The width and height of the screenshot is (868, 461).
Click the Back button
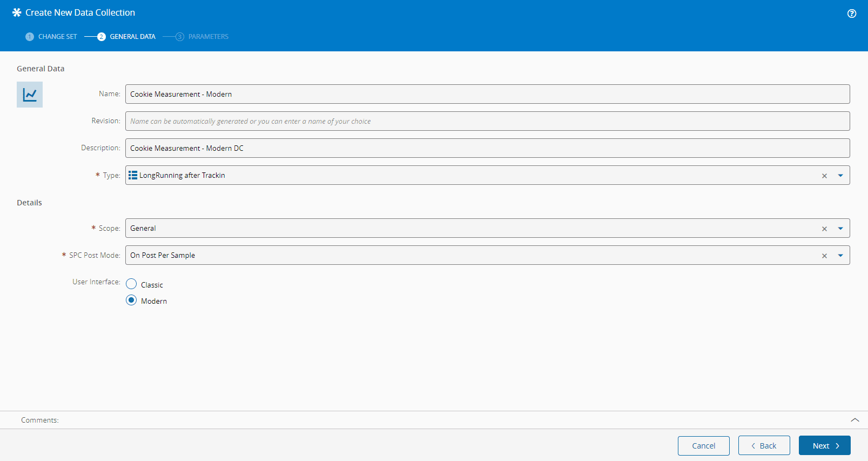(764, 446)
